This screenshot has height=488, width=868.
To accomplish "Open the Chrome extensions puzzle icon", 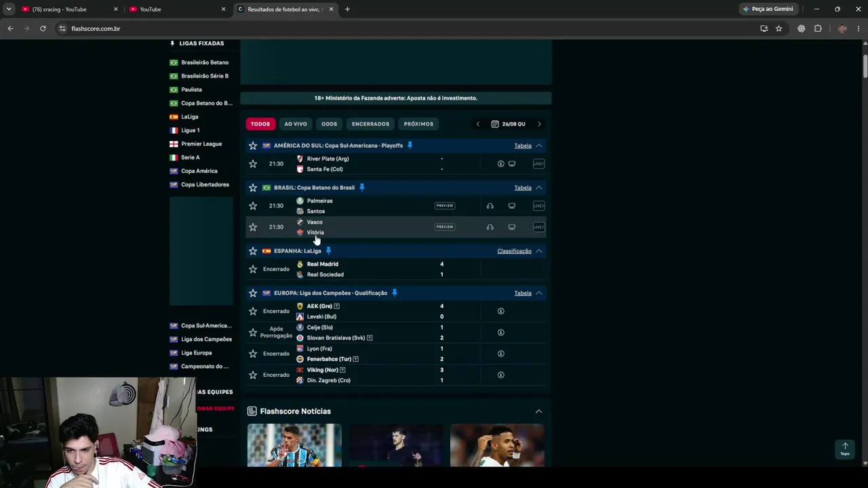I will tap(818, 28).
